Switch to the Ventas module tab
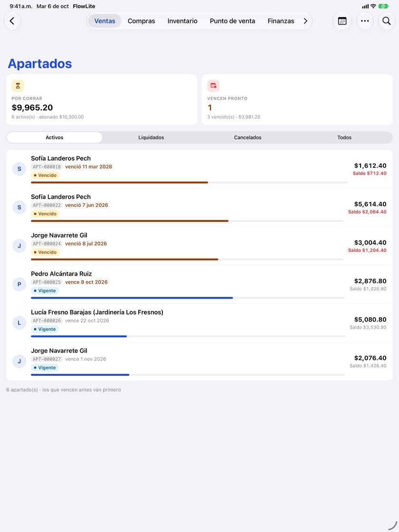399x532 pixels. pyautogui.click(x=105, y=21)
